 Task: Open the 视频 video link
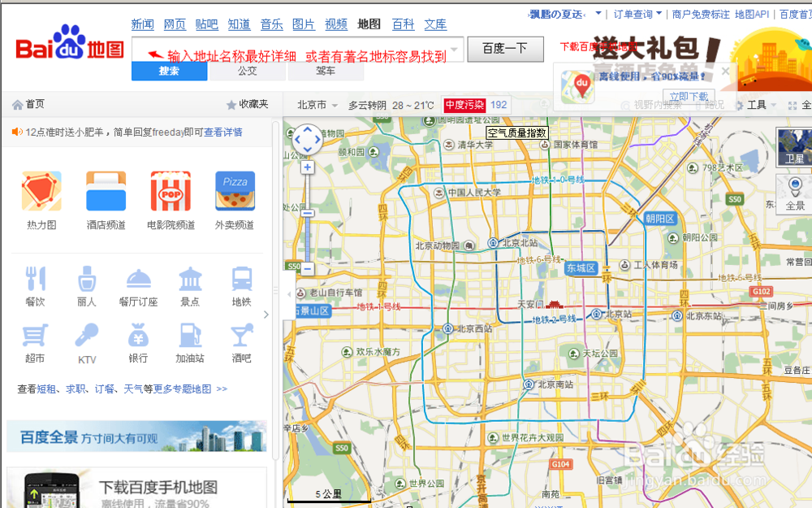(335, 24)
